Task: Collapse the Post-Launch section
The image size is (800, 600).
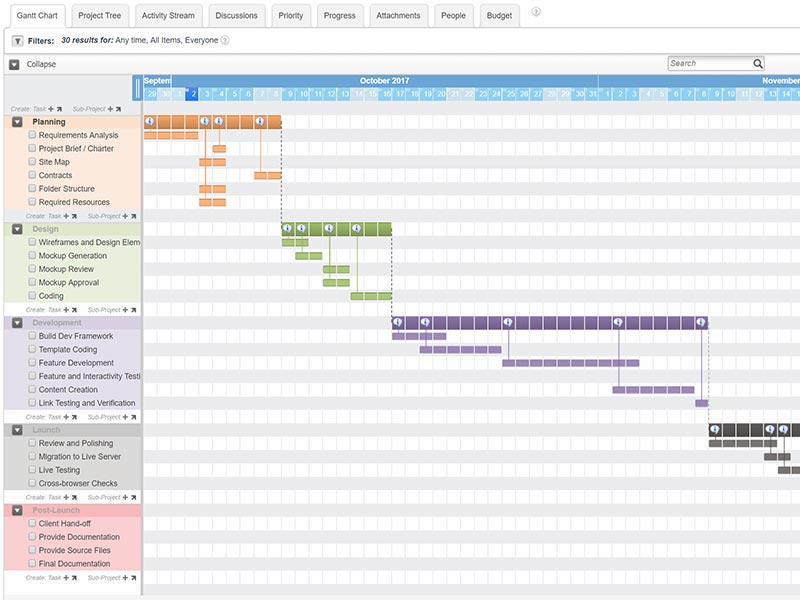Action: coord(17,510)
